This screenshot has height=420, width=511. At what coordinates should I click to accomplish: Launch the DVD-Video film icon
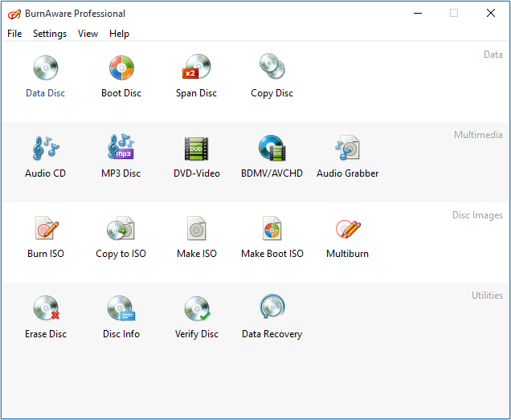tap(196, 149)
